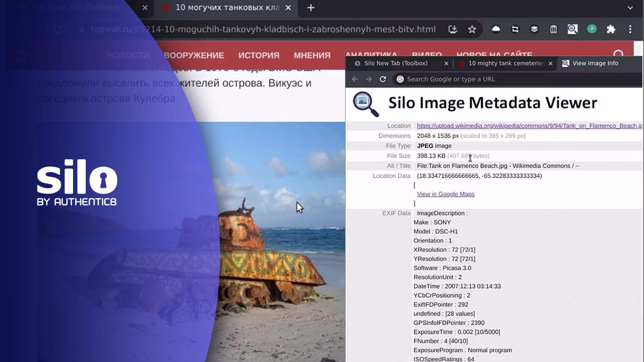Open the browser three-dot menu
Image resolution: width=644 pixels, height=362 pixels.
pyautogui.click(x=631, y=29)
